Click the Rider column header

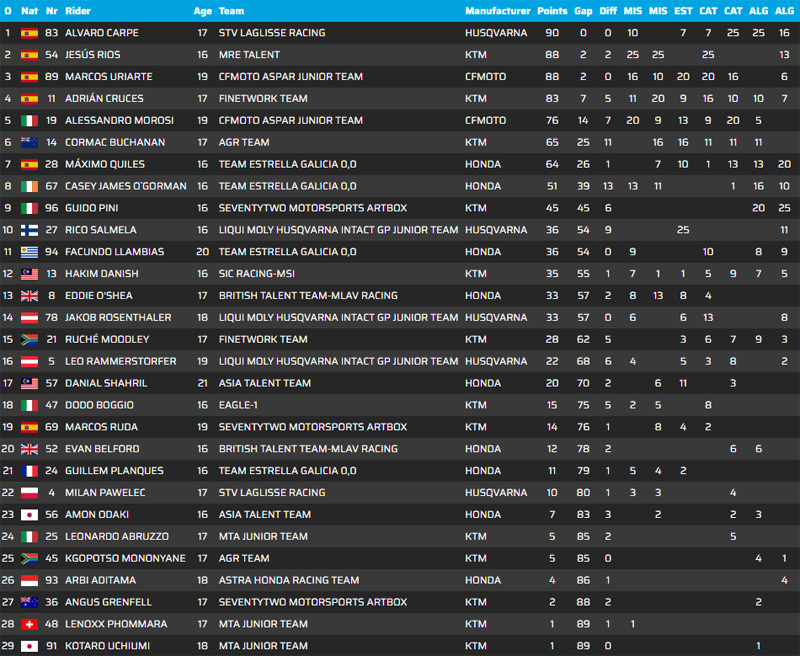pos(77,11)
